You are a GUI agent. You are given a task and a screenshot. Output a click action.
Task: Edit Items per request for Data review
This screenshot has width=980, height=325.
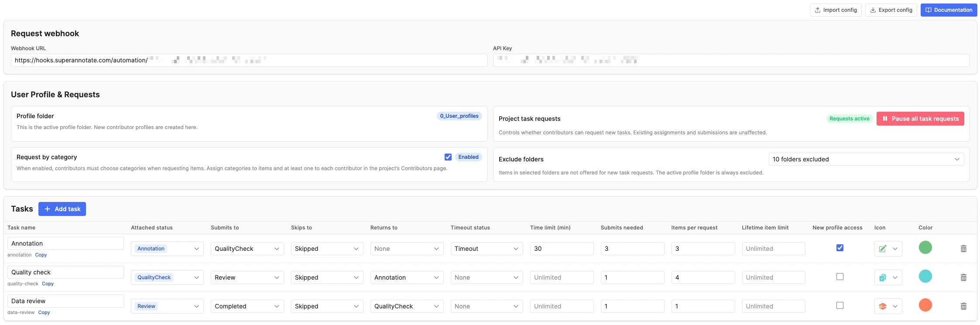tap(703, 306)
